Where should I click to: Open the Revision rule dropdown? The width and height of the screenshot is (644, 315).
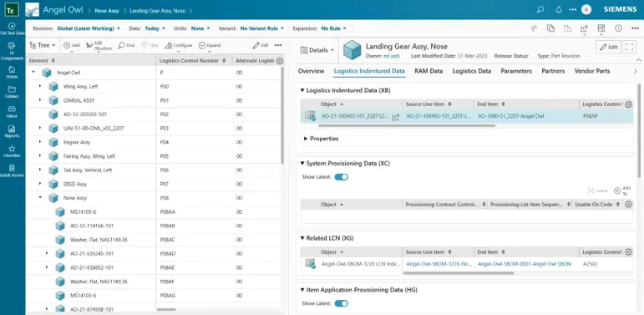pos(89,28)
